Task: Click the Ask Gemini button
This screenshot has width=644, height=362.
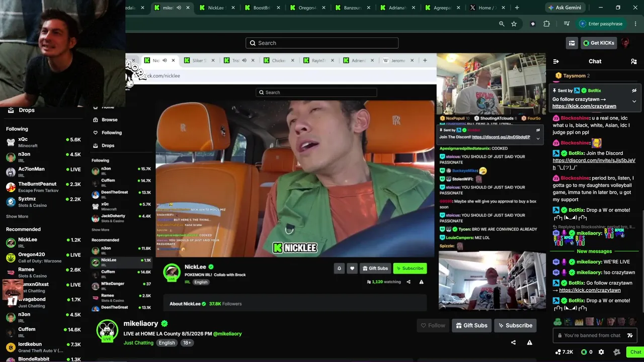Action: tap(565, 8)
